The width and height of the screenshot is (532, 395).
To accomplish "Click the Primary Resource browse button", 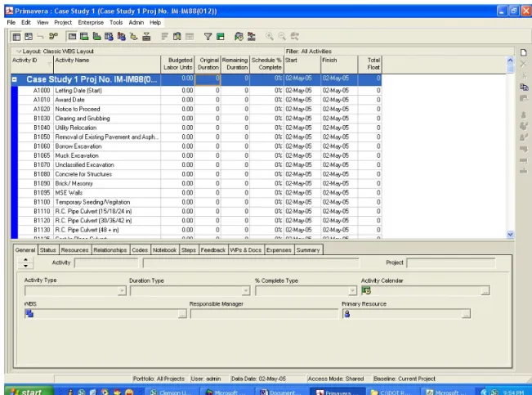I will coord(466,315).
